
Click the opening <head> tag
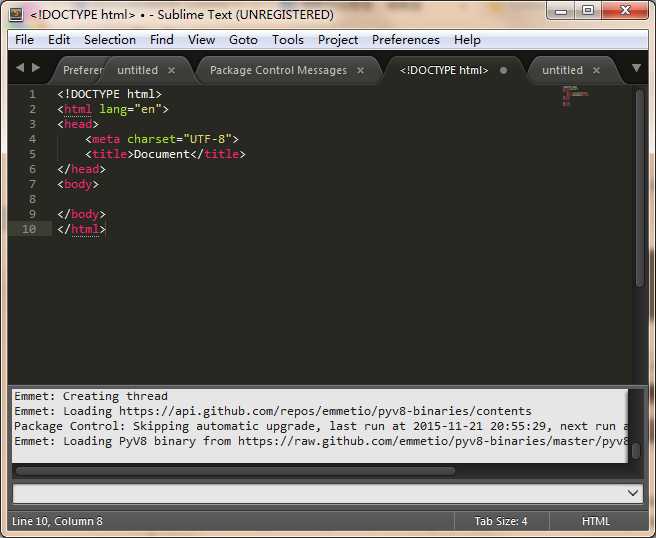point(78,124)
